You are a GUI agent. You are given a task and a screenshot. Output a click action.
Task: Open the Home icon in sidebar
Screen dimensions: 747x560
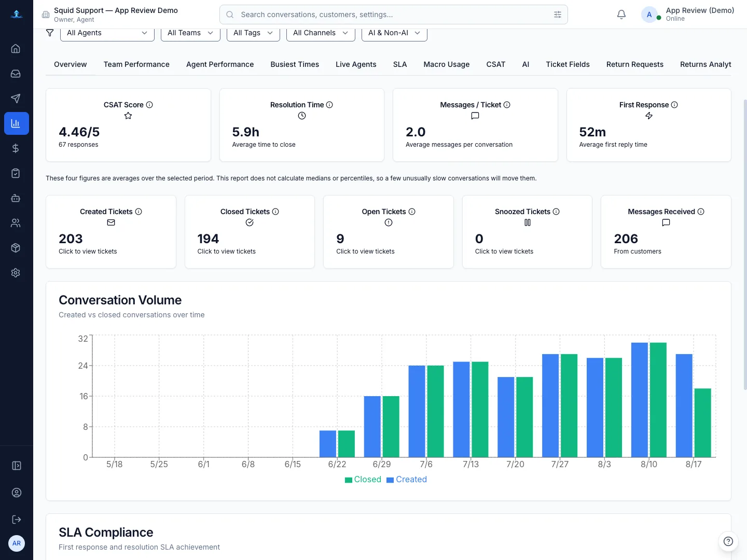16,49
